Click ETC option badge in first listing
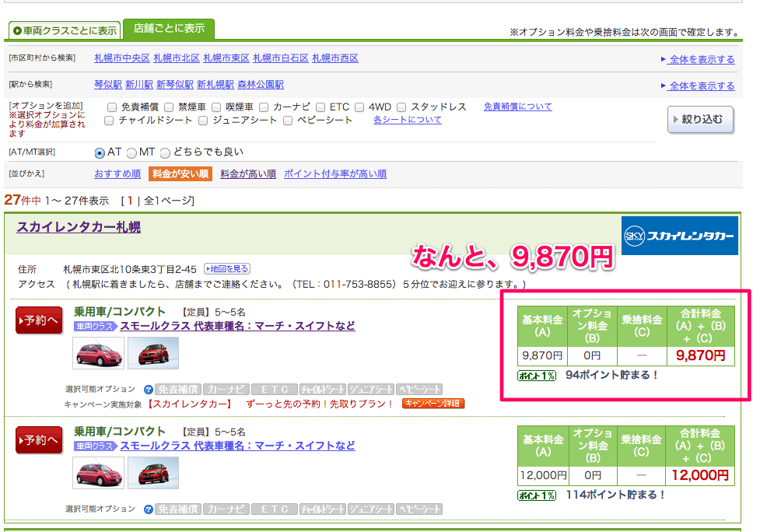The height and width of the screenshot is (532, 760). coord(275,389)
